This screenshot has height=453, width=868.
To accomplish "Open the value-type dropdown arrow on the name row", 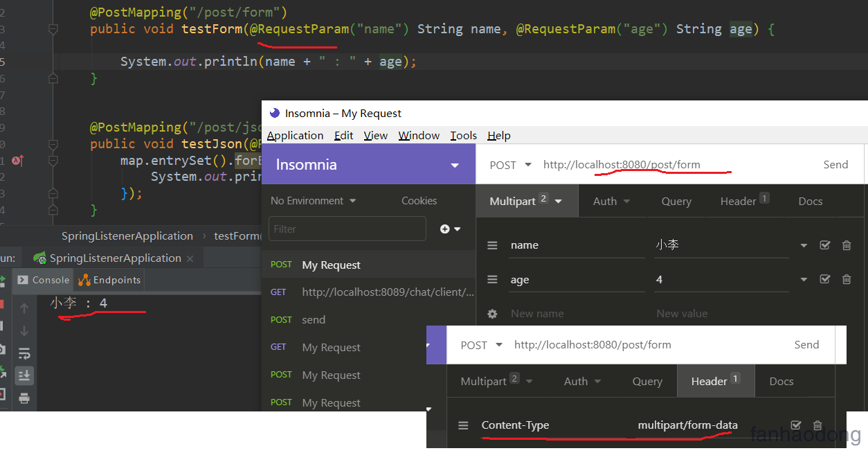I will pyautogui.click(x=804, y=245).
